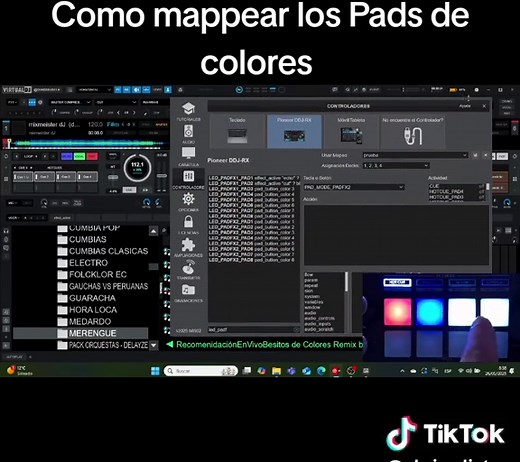Image resolution: width=520 pixels, height=462 pixels.
Task: Click the delete mapping X icon
Action: 486,155
